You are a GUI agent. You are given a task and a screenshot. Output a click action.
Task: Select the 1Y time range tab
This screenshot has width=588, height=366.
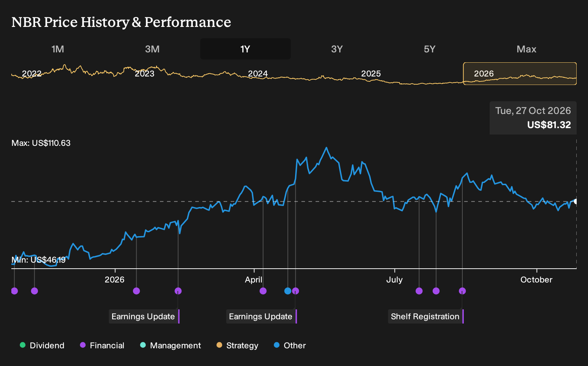point(245,49)
